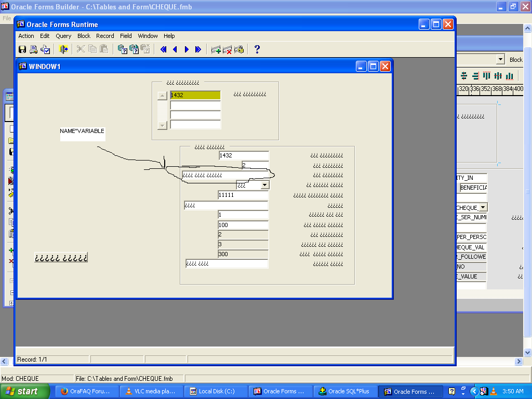The width and height of the screenshot is (532, 399).
Task: Switch to Oracle SQL*Plus taskbar button
Action: 345,391
